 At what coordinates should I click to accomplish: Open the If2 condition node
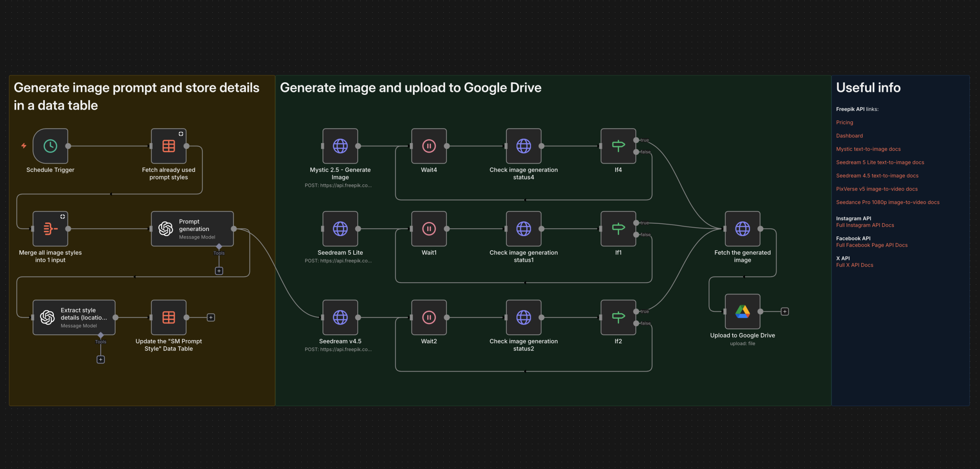pos(618,317)
